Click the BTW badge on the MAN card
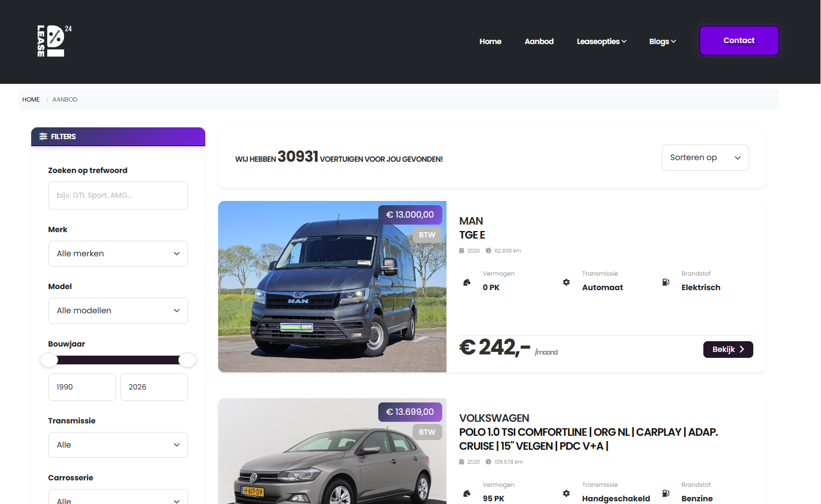821x504 pixels. (427, 235)
